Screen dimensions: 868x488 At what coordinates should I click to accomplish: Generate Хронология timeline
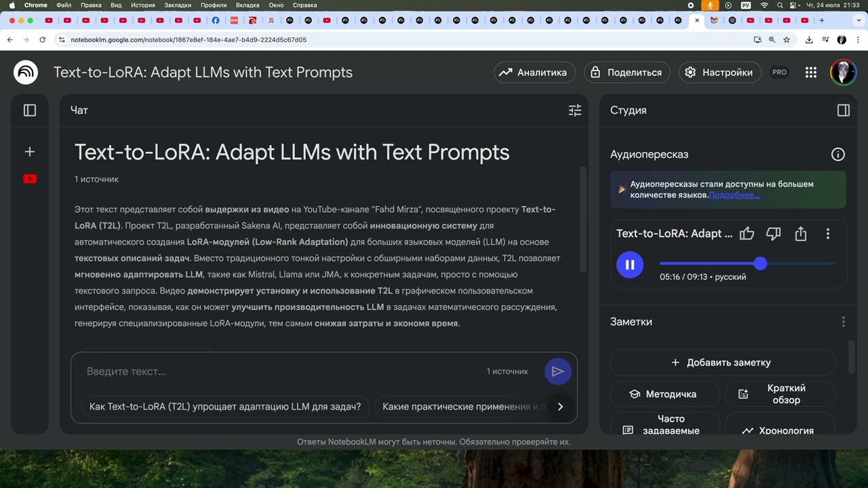780,424
